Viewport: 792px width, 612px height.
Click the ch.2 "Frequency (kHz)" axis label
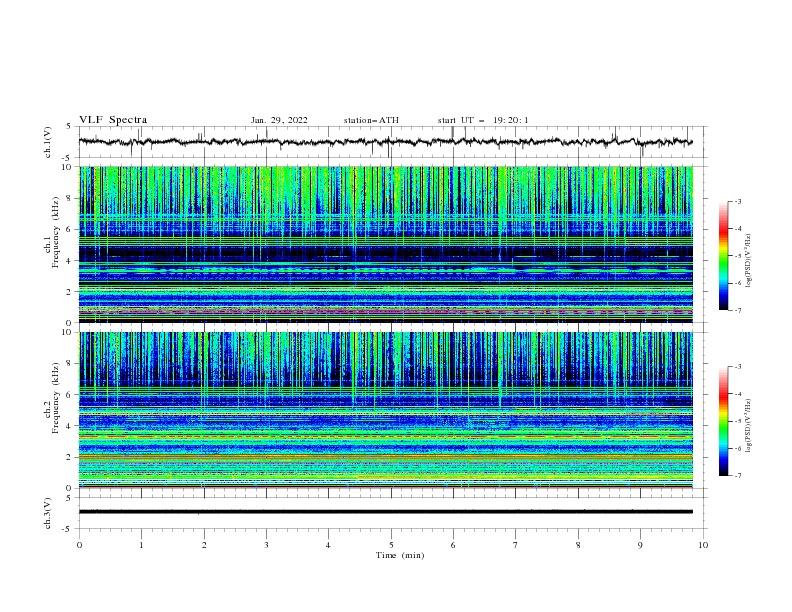tap(56, 398)
